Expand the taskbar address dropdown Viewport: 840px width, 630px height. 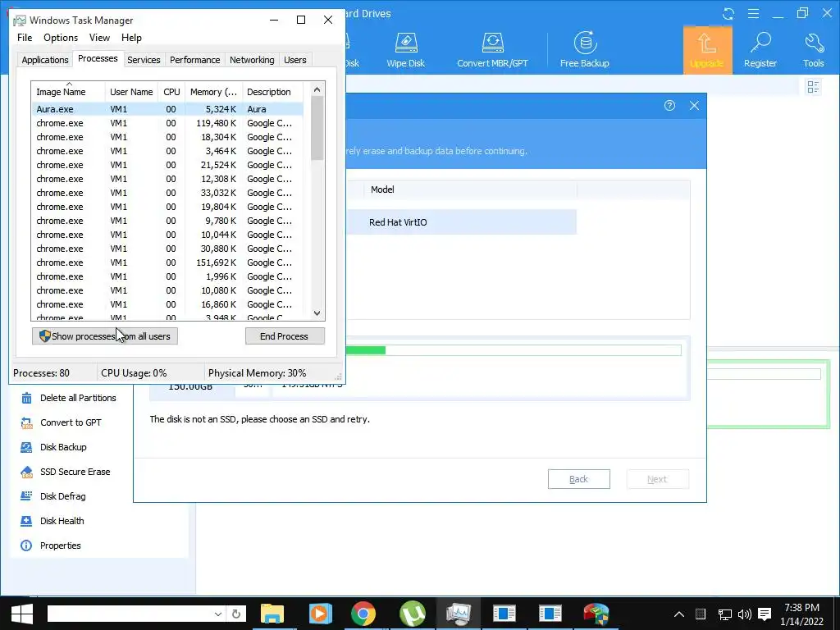pos(218,614)
